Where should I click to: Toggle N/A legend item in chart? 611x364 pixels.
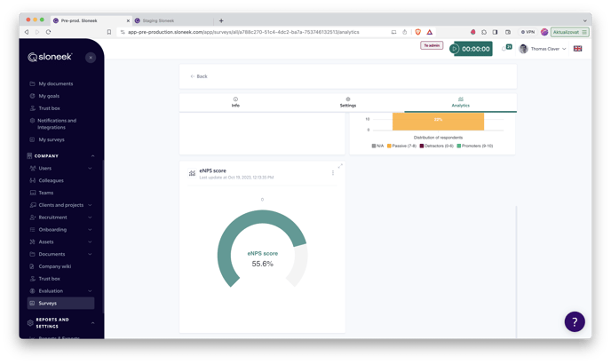tap(377, 146)
